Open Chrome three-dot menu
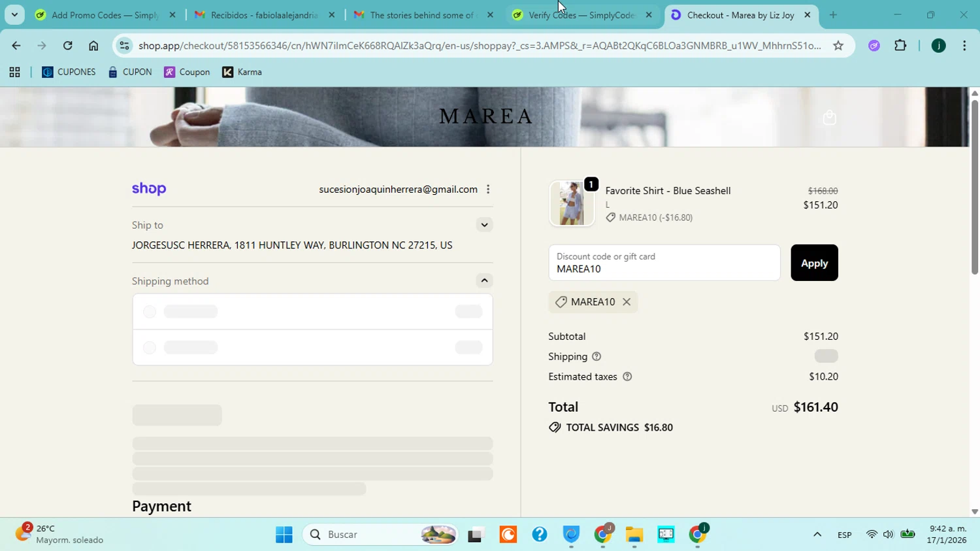Viewport: 980px width, 551px height. (964, 46)
